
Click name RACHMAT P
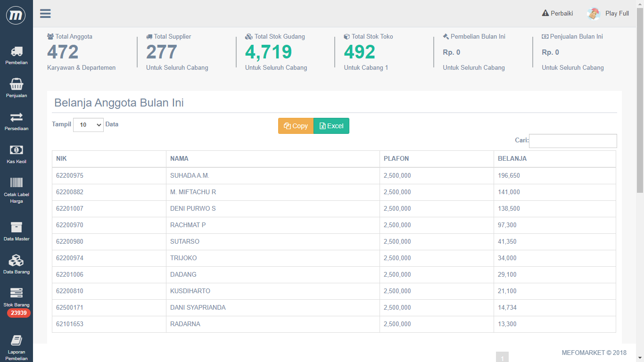click(x=188, y=225)
